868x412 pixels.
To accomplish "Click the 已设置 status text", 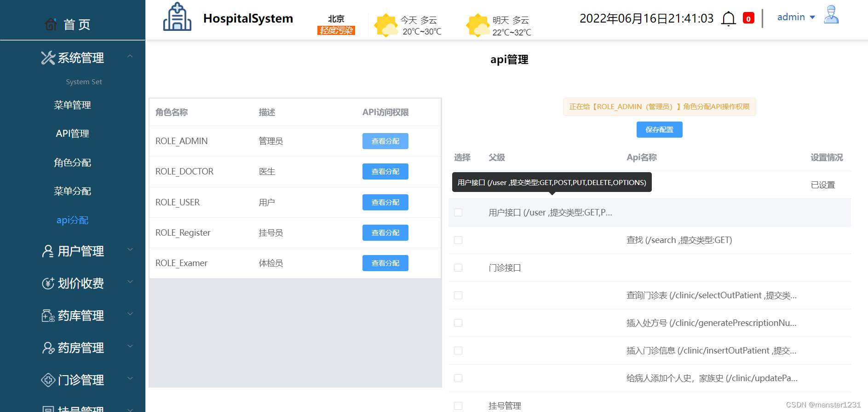I will coord(823,185).
